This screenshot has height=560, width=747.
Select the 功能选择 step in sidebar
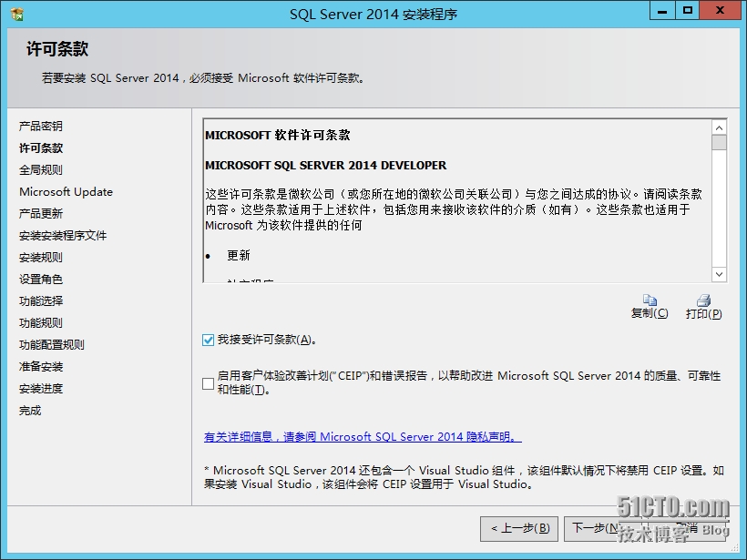41,301
